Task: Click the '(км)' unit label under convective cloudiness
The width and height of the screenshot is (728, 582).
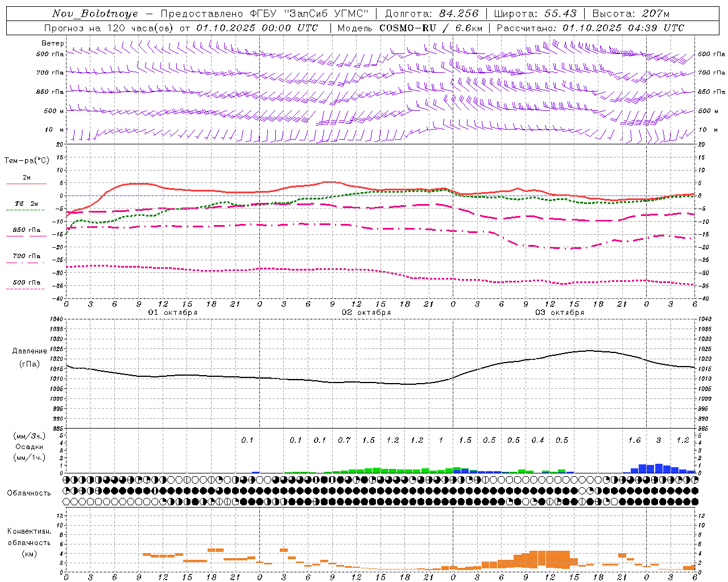Action: [29, 554]
